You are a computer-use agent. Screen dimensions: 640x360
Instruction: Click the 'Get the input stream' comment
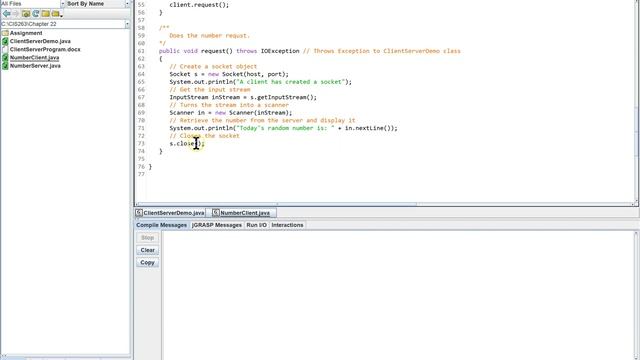click(210, 89)
